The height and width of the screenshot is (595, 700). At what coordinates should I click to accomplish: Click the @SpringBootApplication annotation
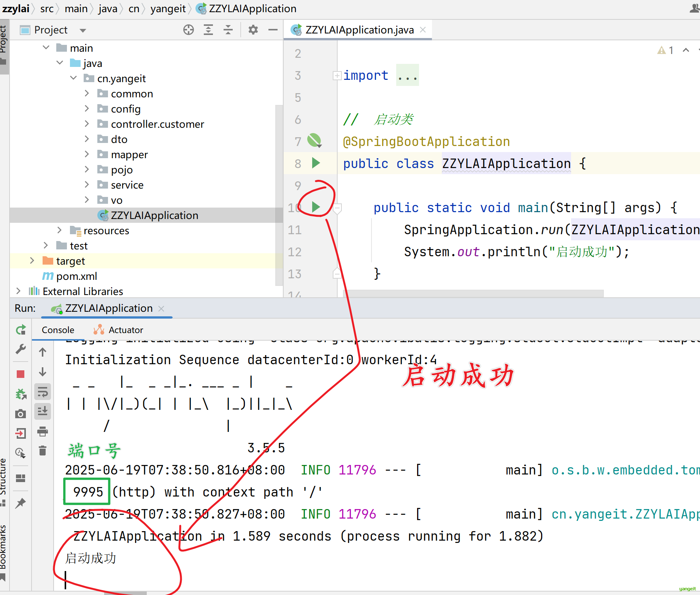pos(426,142)
